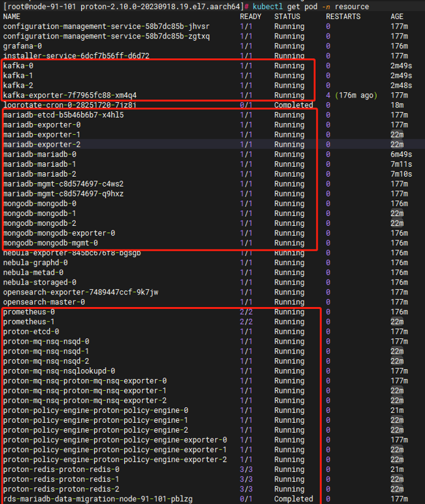Select the AGE column header

click(397, 16)
